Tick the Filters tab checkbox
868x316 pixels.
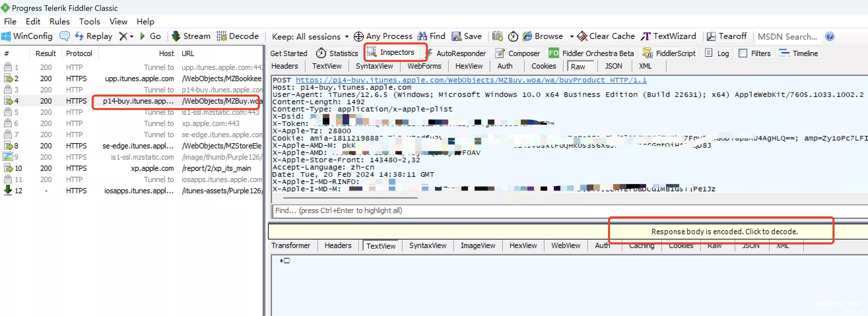coord(742,53)
